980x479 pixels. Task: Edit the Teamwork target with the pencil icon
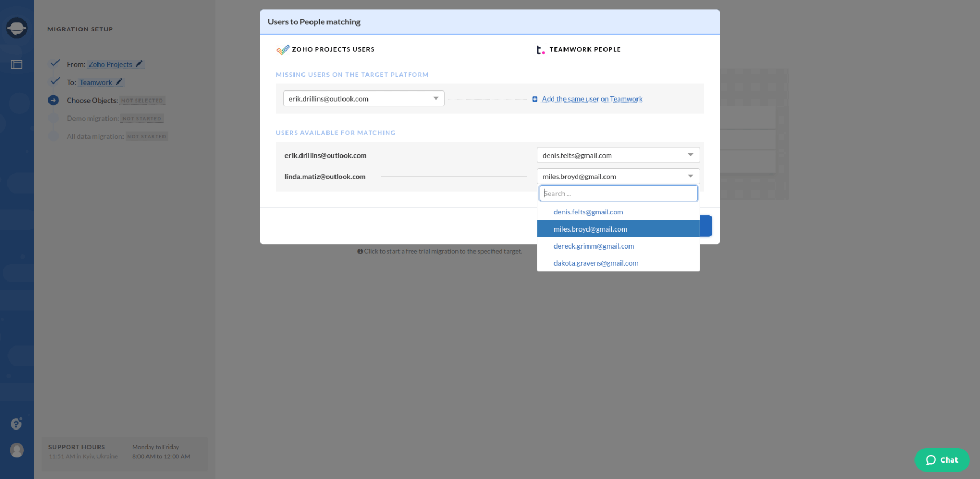click(119, 82)
